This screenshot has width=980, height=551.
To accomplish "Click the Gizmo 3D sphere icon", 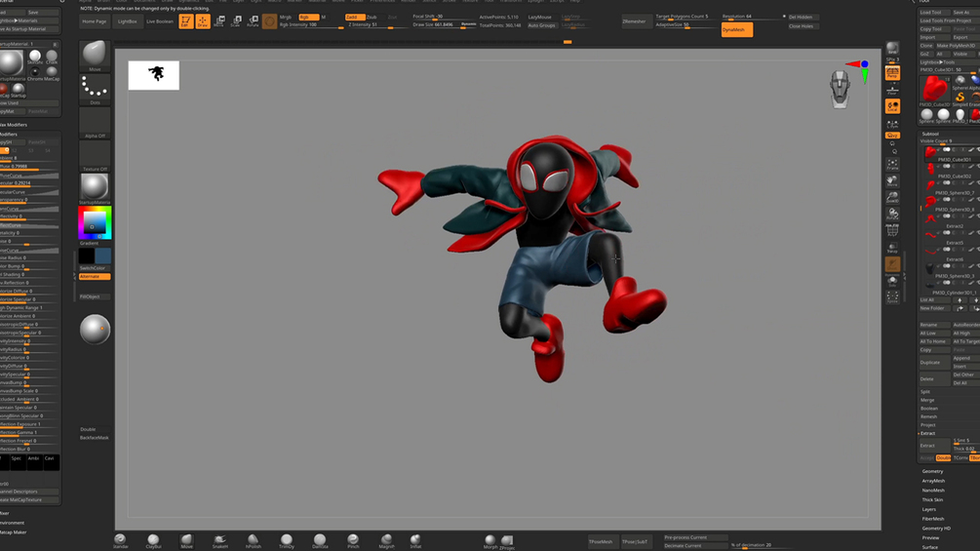I will pos(269,21).
